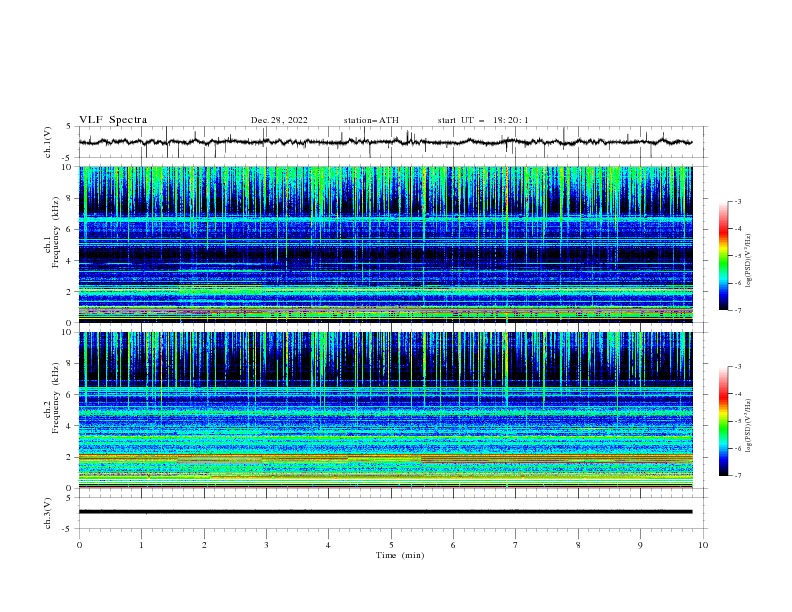
Task: Click the ch.1 voltage waveform trace
Action: pyautogui.click(x=385, y=142)
